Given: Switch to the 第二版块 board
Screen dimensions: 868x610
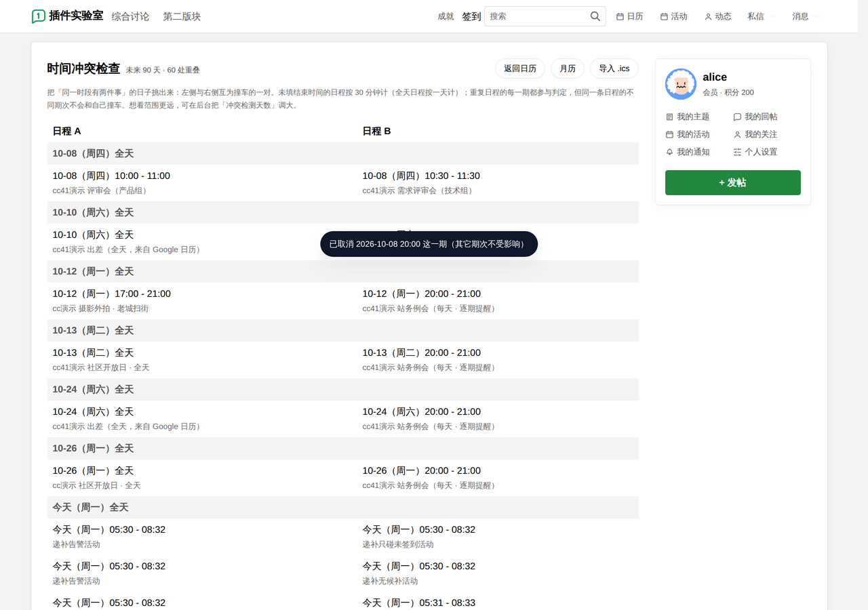Looking at the screenshot, I should pos(182,16).
